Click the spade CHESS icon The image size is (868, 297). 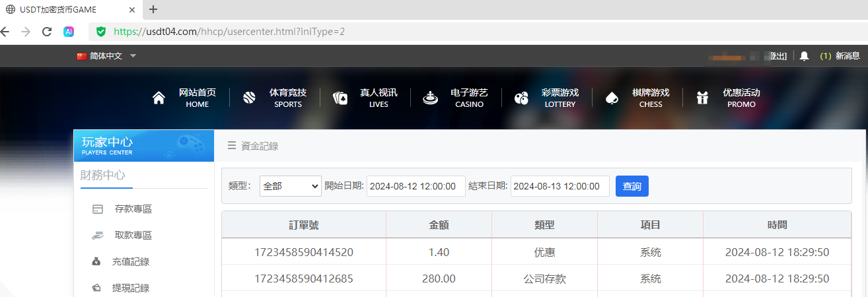point(612,98)
